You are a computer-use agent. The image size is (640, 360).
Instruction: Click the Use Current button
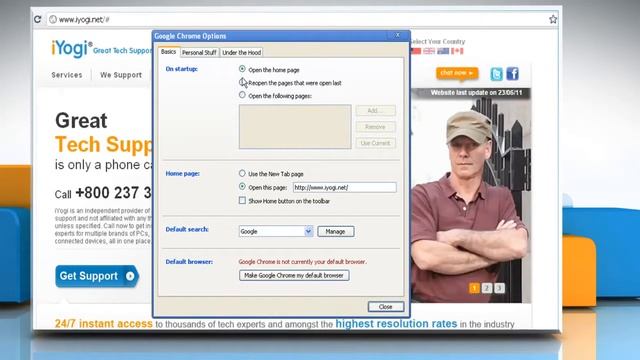click(x=376, y=143)
